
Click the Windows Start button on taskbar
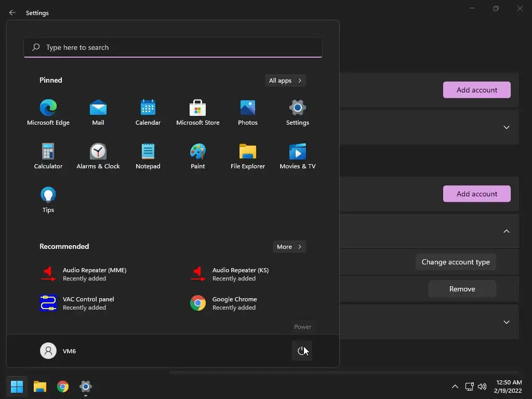(17, 387)
